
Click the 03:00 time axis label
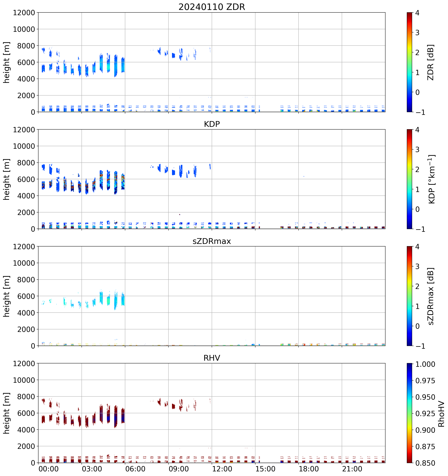[x=92, y=469]
